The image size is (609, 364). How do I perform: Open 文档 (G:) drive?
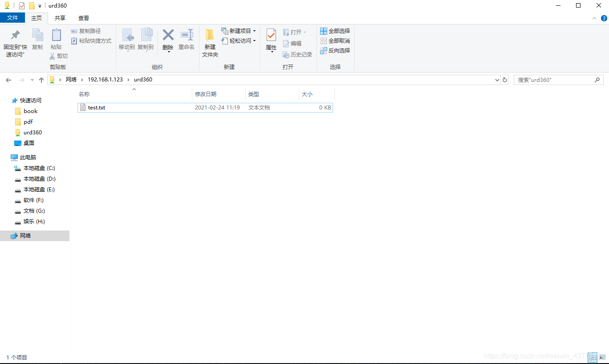34,211
